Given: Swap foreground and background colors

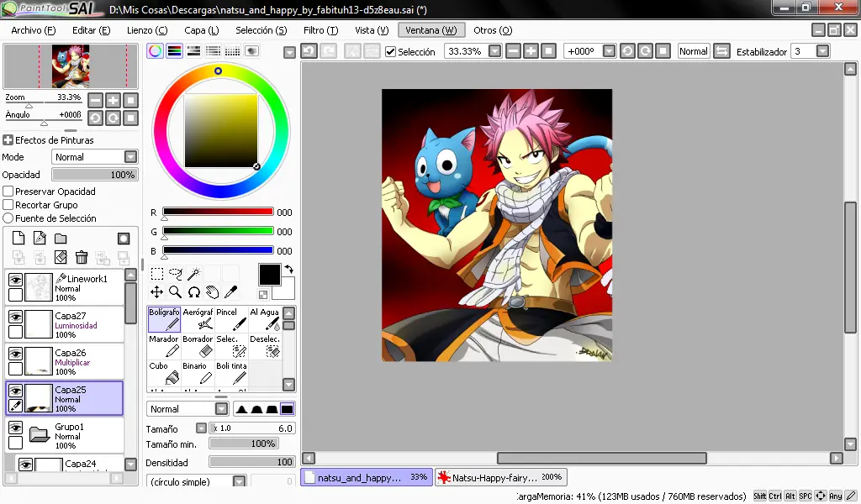Looking at the screenshot, I should click(x=289, y=270).
